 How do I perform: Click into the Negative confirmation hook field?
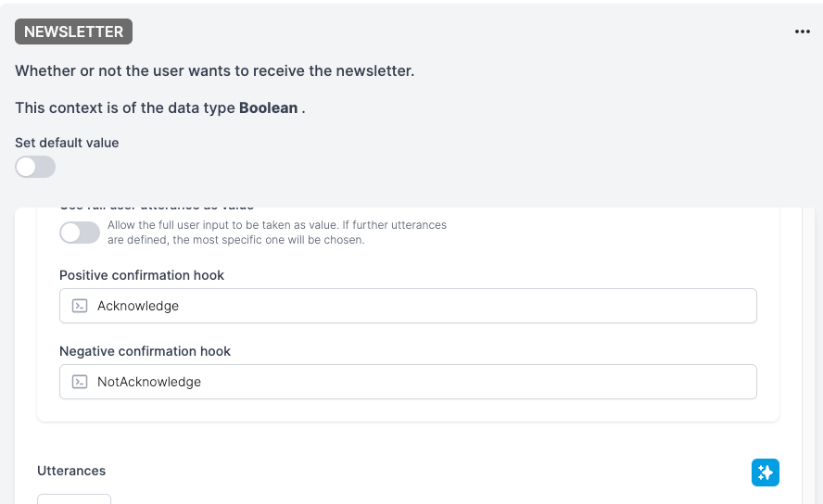[x=408, y=382]
